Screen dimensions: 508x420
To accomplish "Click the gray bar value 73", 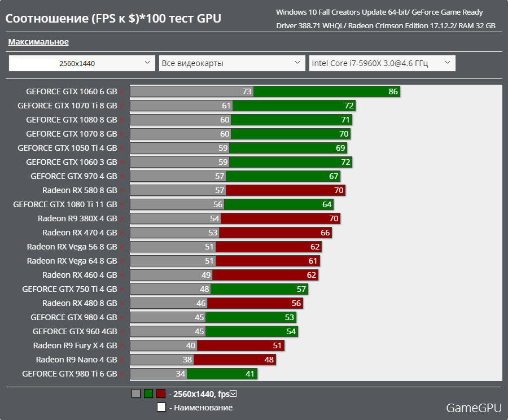I will (247, 91).
